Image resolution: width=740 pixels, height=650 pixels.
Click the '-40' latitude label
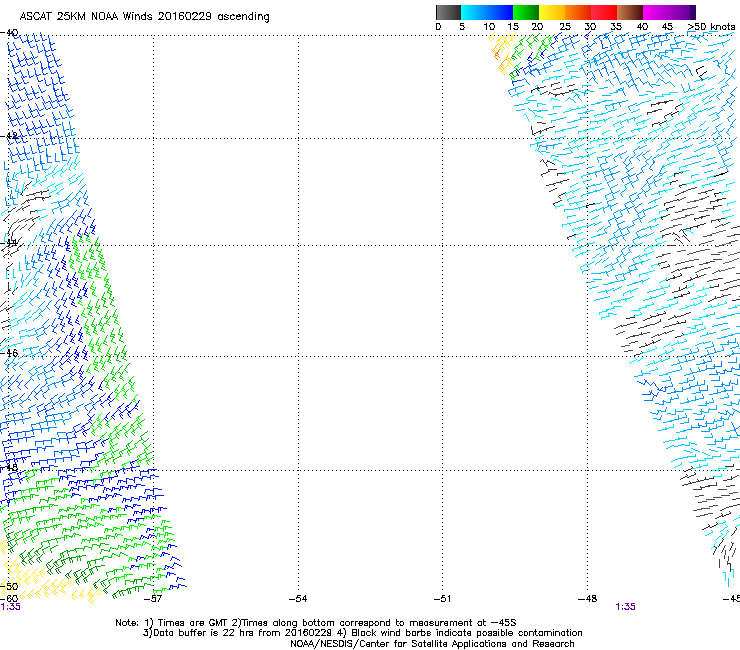9,33
